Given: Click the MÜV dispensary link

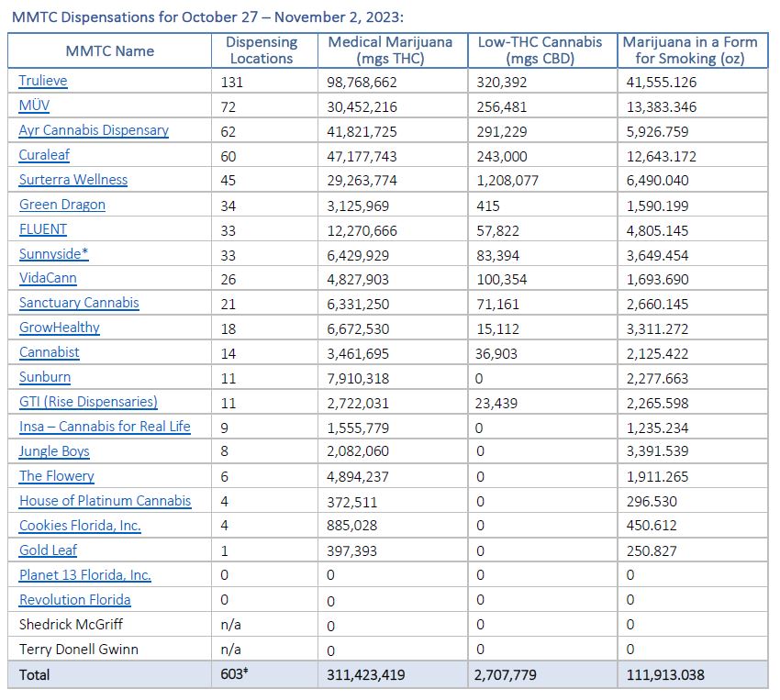Looking at the screenshot, I should [34, 106].
